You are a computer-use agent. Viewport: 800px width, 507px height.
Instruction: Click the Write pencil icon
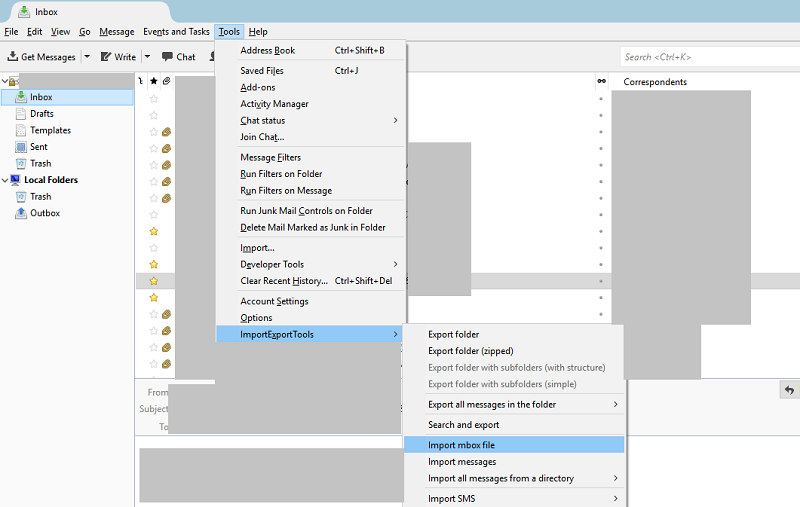tap(106, 57)
